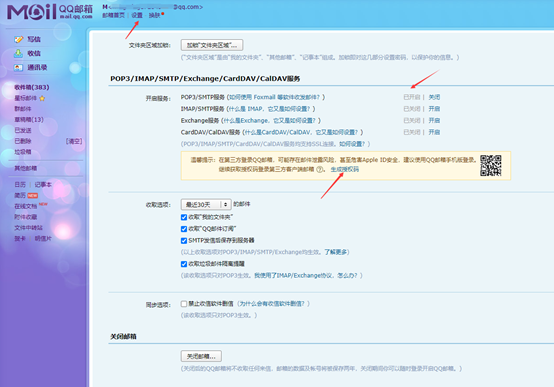Open 附件收藏 in the sidebar
Screen dimensions: 554x387
(x=25, y=217)
